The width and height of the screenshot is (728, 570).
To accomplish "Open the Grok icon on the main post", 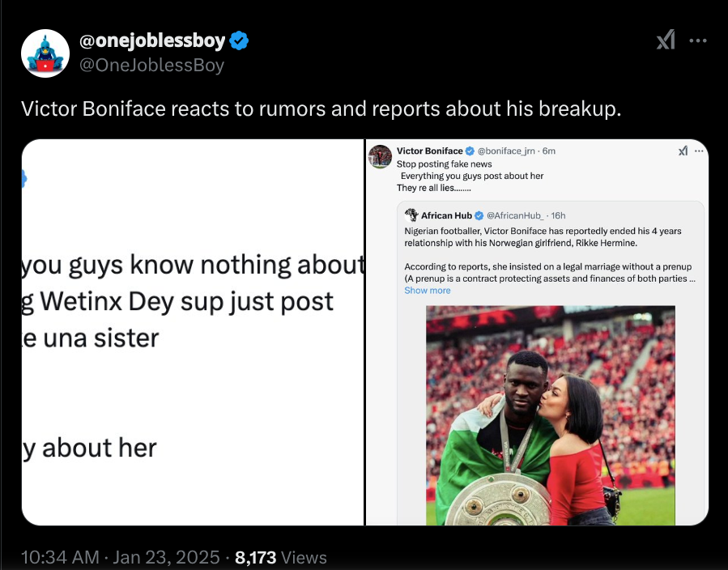I will pyautogui.click(x=666, y=40).
